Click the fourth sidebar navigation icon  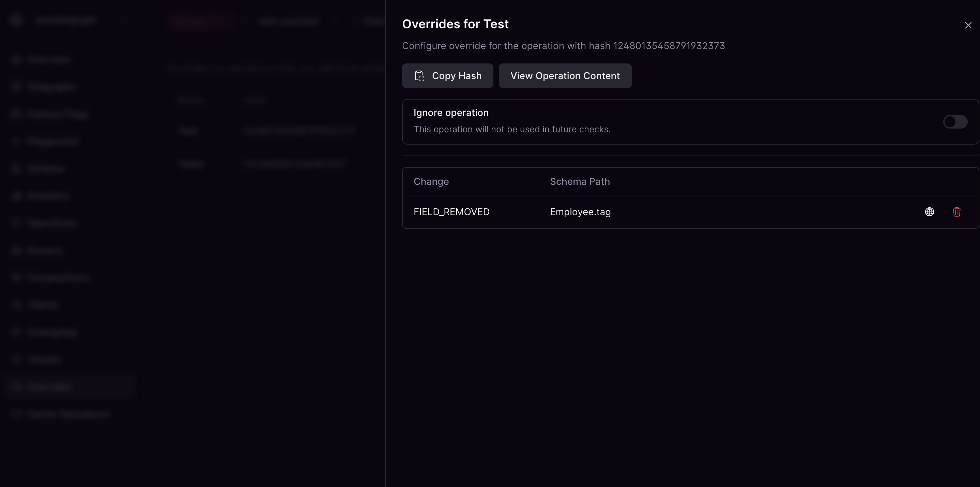click(16, 141)
